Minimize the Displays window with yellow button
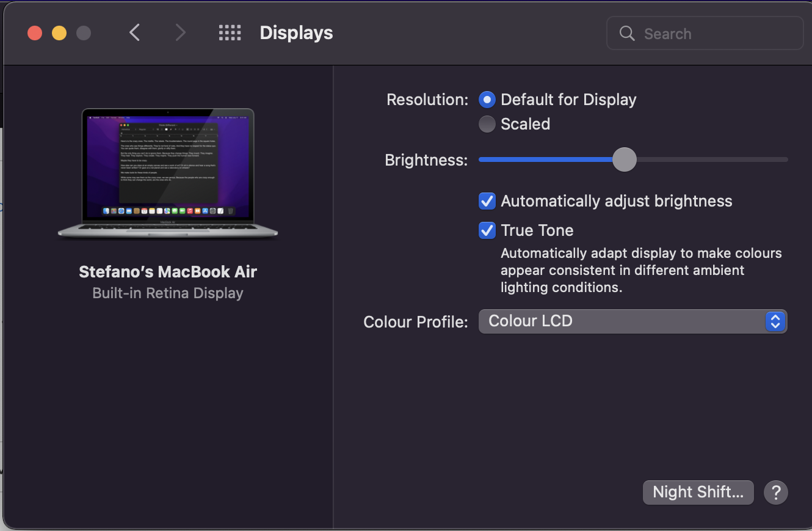 click(x=59, y=33)
